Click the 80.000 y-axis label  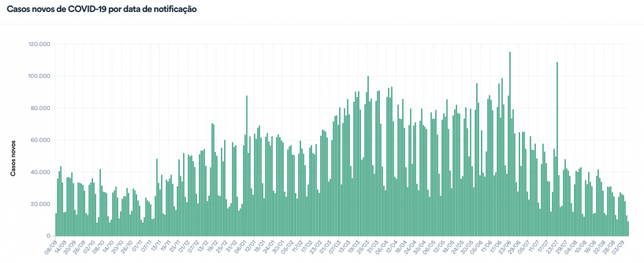[40, 108]
